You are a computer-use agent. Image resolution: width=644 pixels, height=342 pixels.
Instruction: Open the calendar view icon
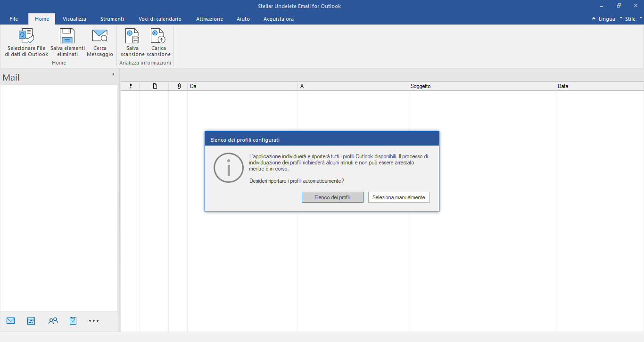click(31, 321)
